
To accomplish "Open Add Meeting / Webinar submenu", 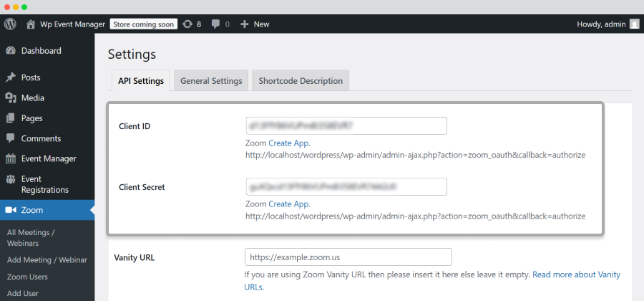I will pos(47,260).
